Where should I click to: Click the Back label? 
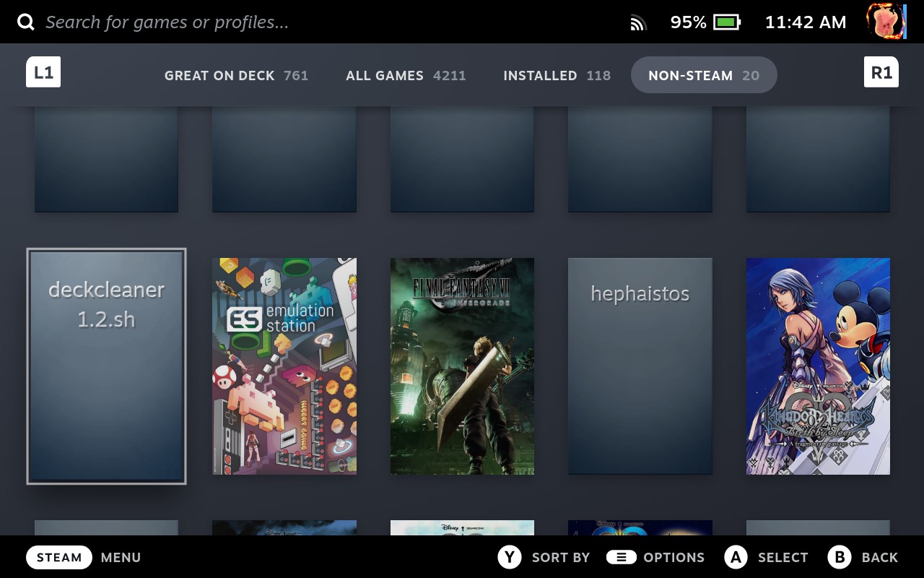tap(880, 558)
